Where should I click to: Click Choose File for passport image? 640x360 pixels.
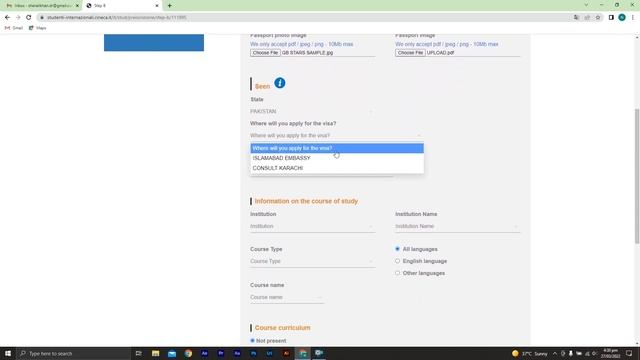point(410,53)
